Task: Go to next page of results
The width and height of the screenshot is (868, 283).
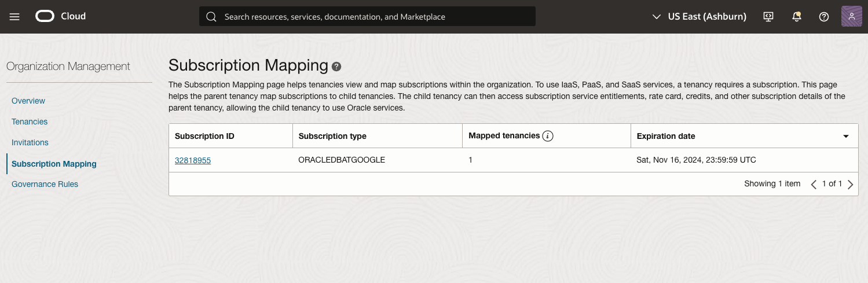Action: pos(850,184)
